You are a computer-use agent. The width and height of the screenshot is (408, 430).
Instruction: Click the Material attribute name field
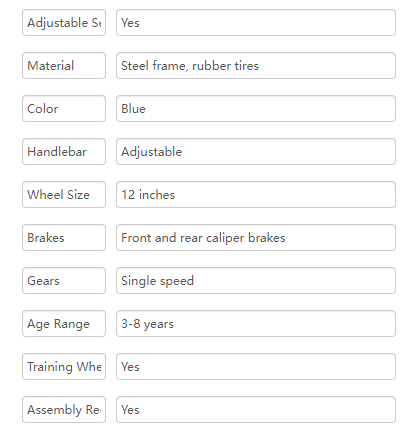[x=64, y=66]
